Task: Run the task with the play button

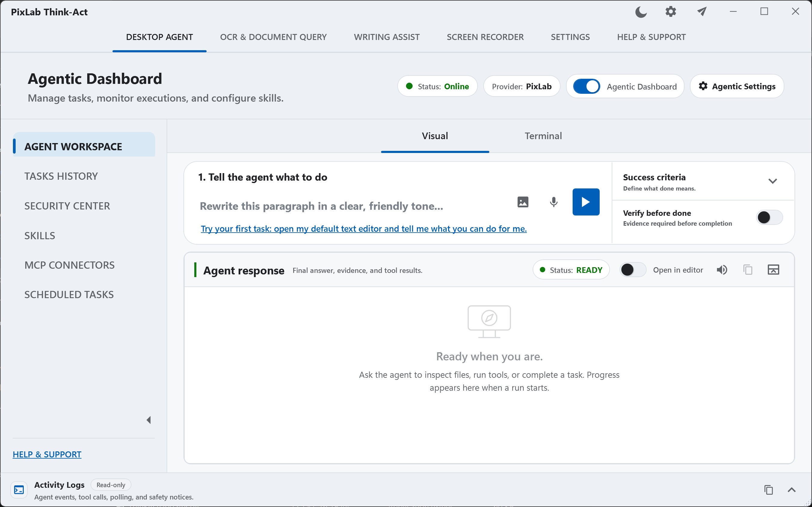Action: pyautogui.click(x=586, y=202)
